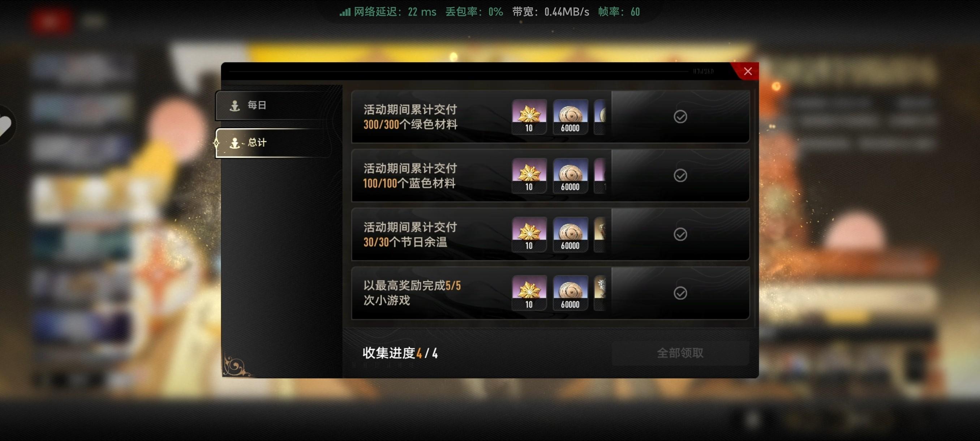Click checkmark for 30/30 节日余温 task

pyautogui.click(x=680, y=234)
